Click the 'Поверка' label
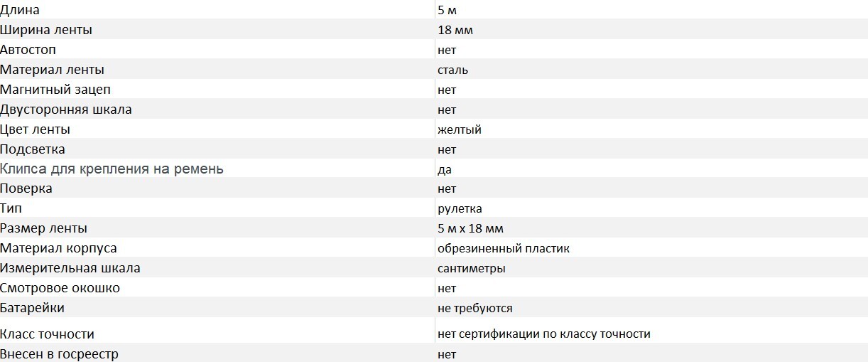 pos(26,188)
